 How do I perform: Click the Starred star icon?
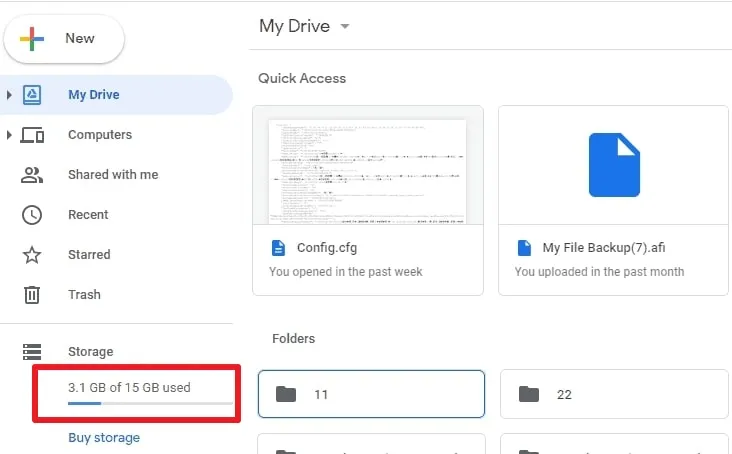click(x=32, y=255)
